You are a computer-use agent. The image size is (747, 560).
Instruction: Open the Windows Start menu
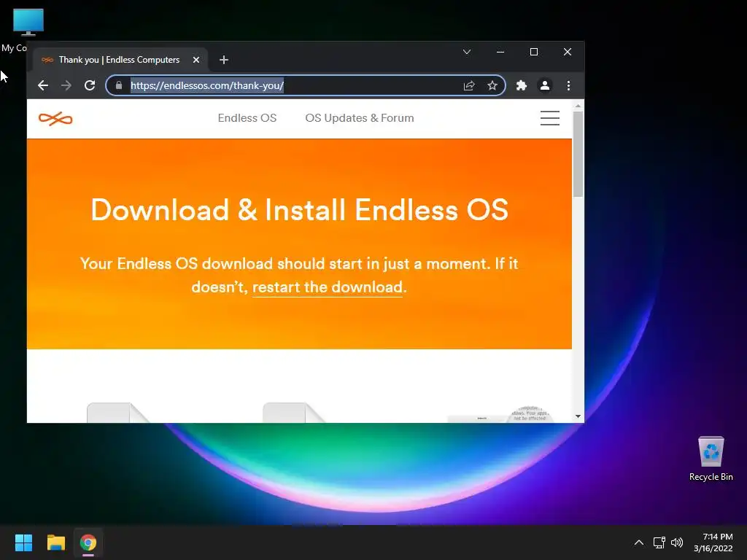(x=23, y=542)
